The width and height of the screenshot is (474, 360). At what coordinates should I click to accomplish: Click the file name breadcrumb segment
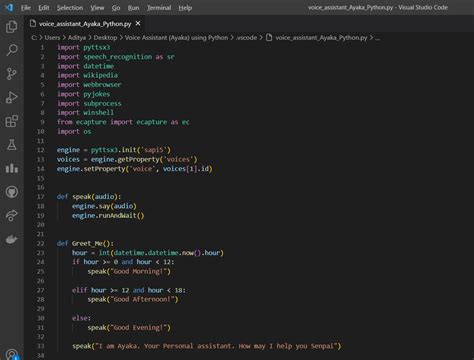[x=321, y=38]
